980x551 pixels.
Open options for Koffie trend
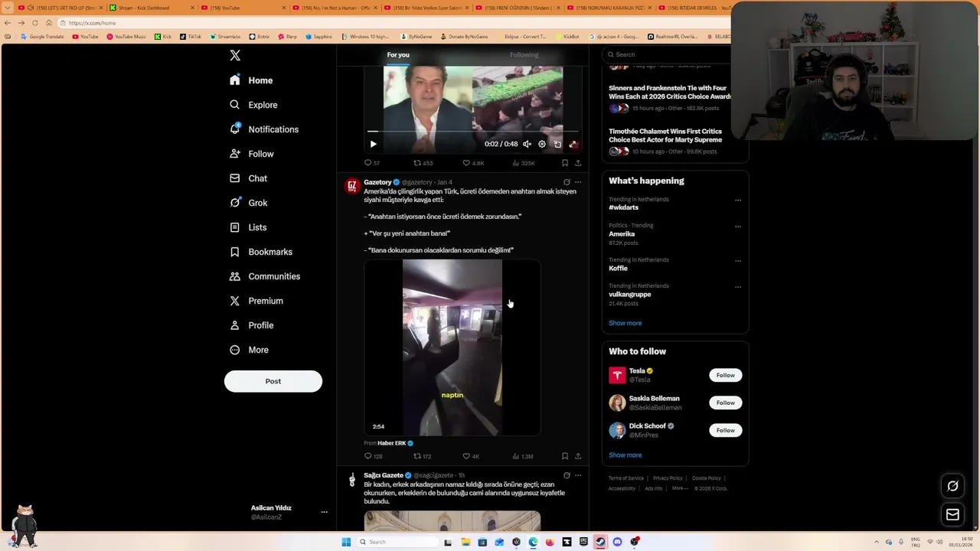click(738, 261)
